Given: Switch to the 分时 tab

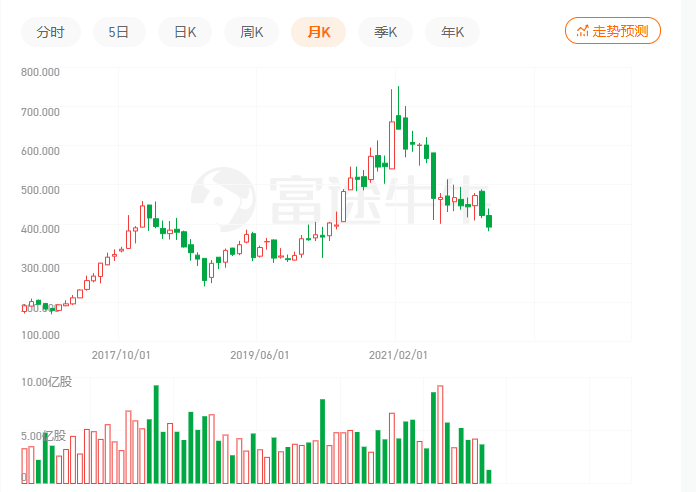Looking at the screenshot, I should tap(50, 32).
